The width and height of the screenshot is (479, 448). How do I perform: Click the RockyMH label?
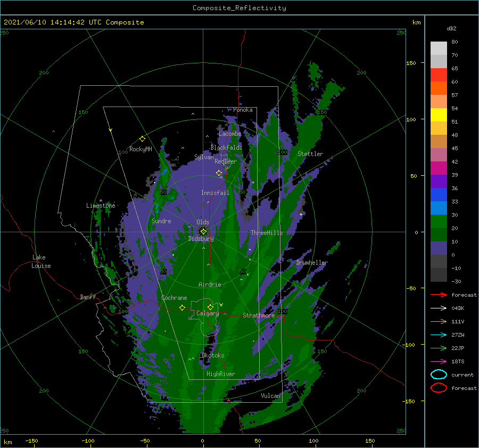[x=141, y=149]
